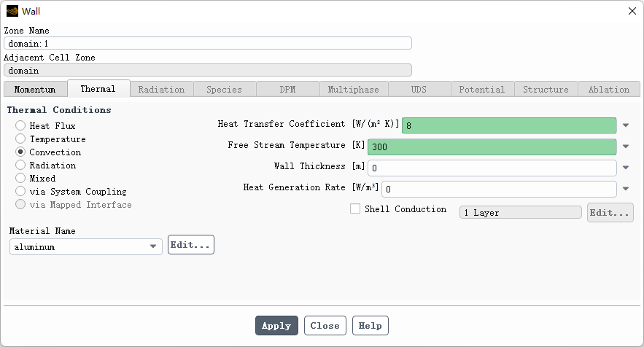Select the Temperature thermal condition
This screenshot has height=347, width=644.
click(20, 139)
